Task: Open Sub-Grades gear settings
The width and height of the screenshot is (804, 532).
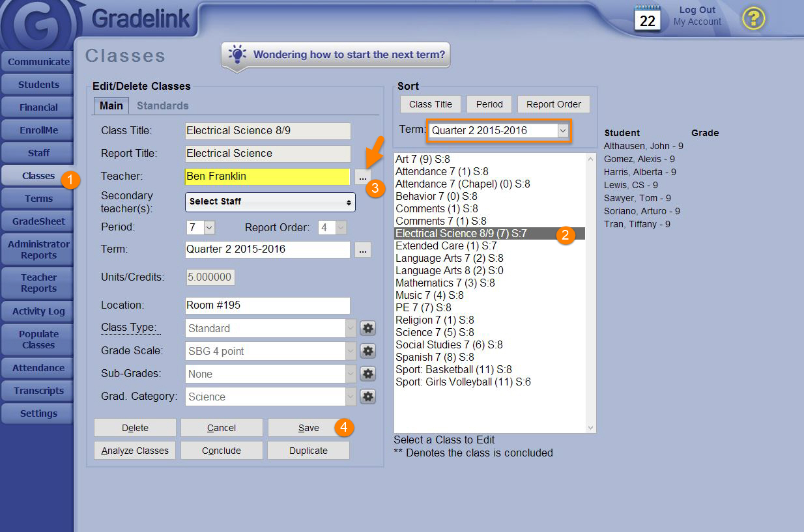Action: (368, 374)
